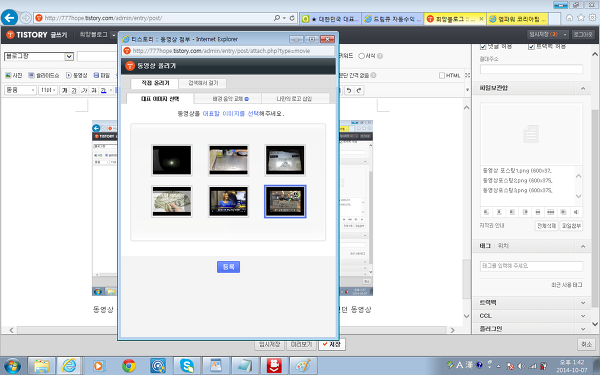Open Windows Explorer folder in the taskbar
This screenshot has height=375, width=600.
(x=41, y=366)
